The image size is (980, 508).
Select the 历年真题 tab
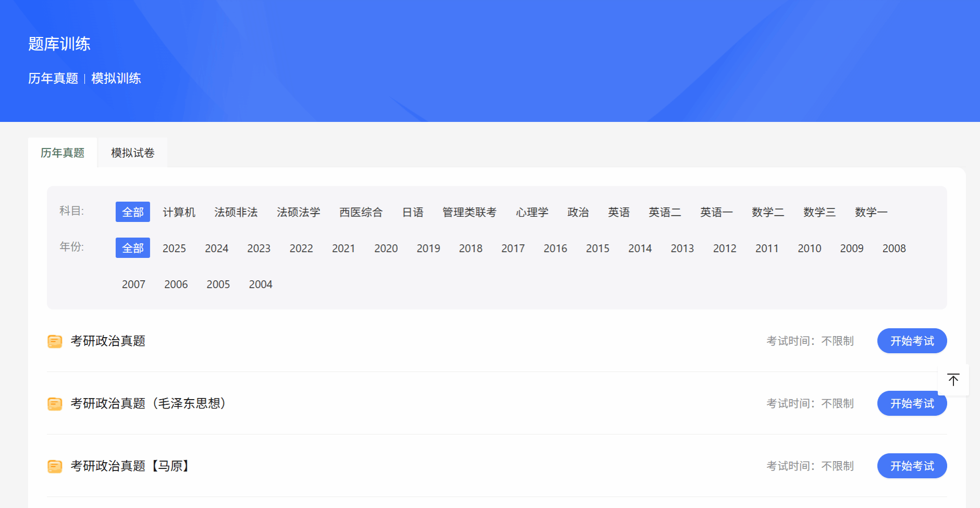[x=63, y=153]
